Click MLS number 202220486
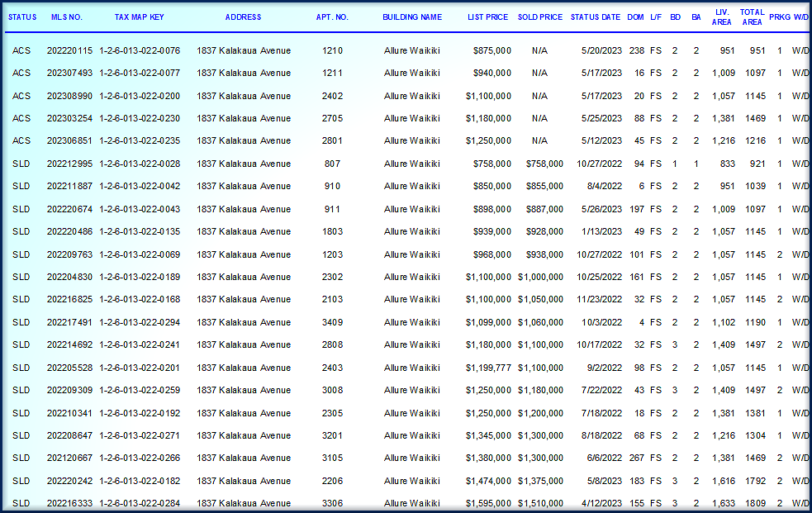The width and height of the screenshot is (812, 513). (x=69, y=232)
